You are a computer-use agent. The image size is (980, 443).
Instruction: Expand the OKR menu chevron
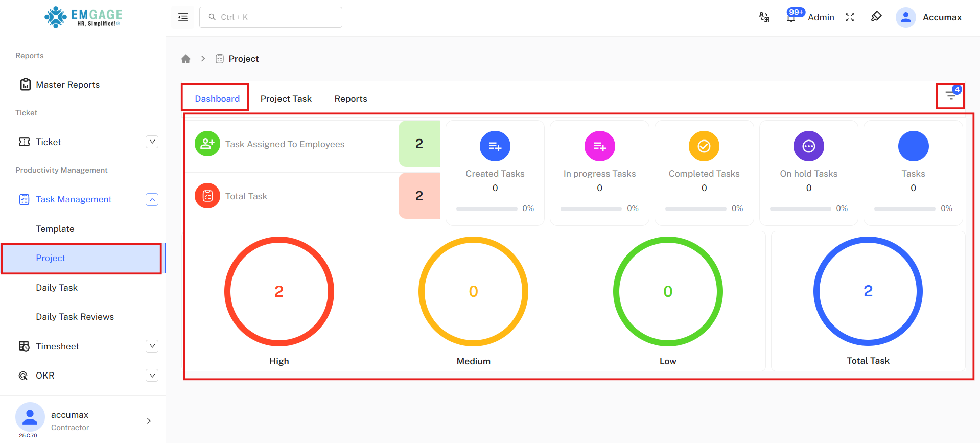click(x=152, y=376)
